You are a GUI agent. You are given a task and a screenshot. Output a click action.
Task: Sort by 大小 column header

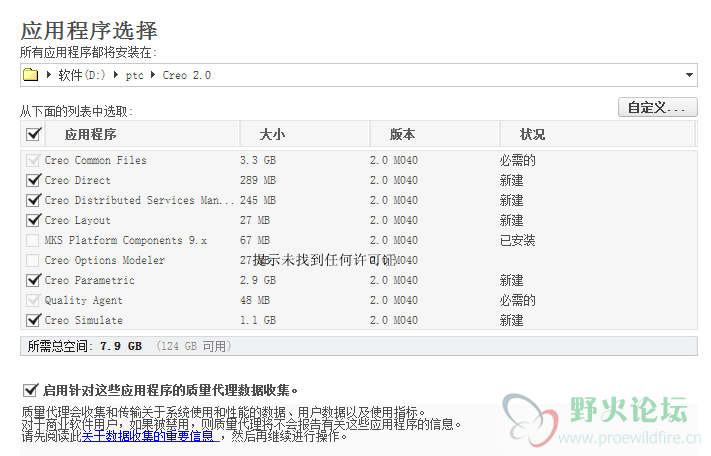[272, 134]
